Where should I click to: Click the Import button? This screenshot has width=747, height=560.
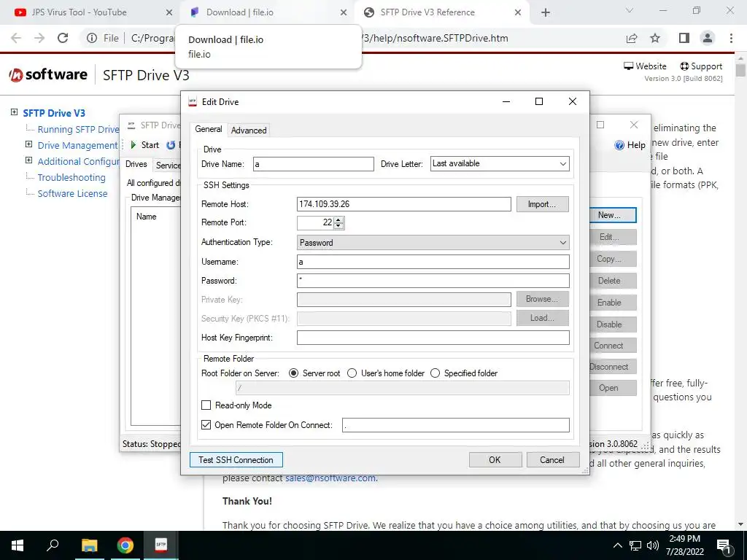pyautogui.click(x=543, y=204)
